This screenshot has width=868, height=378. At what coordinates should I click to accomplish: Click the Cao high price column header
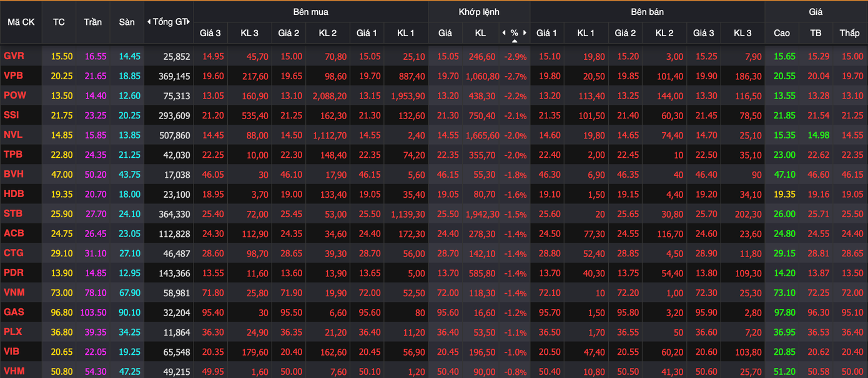pyautogui.click(x=782, y=33)
